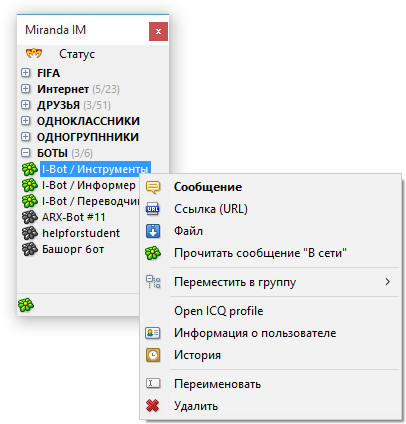406x424 pixels.
Task: Click the yellow message bubble icon
Action: [x=153, y=187]
